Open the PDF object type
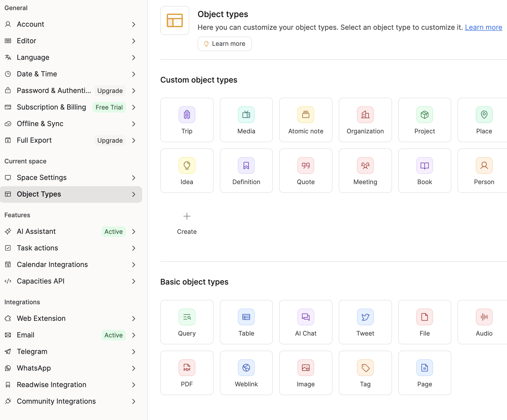 coord(187,373)
